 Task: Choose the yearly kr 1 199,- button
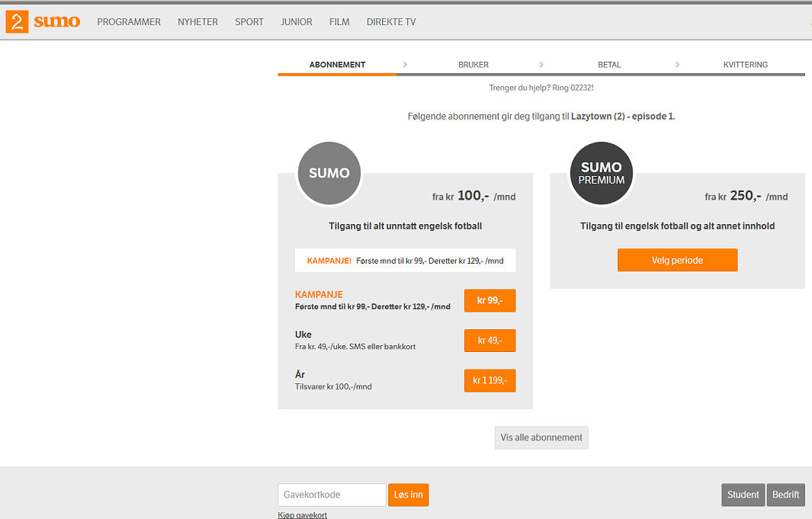click(x=490, y=380)
